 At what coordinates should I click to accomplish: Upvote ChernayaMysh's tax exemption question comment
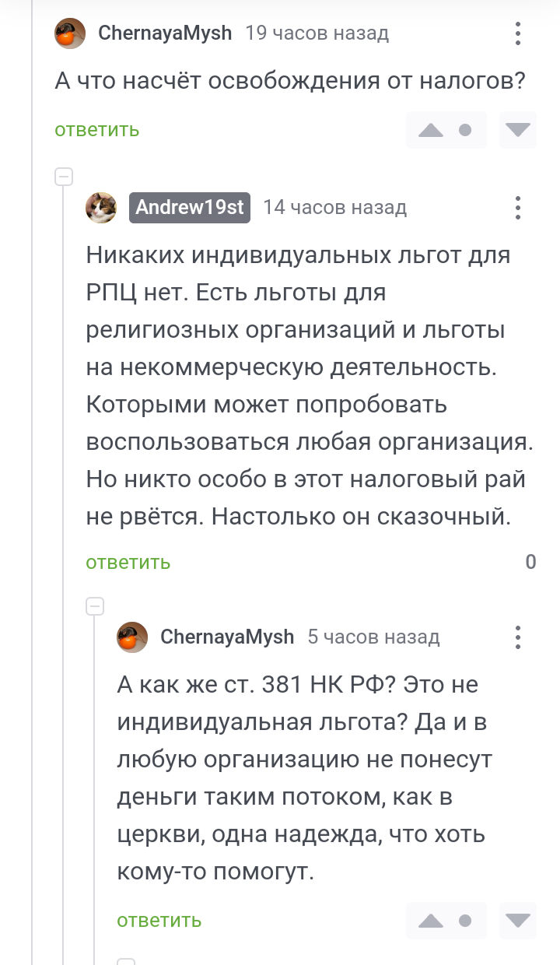pyautogui.click(x=430, y=130)
